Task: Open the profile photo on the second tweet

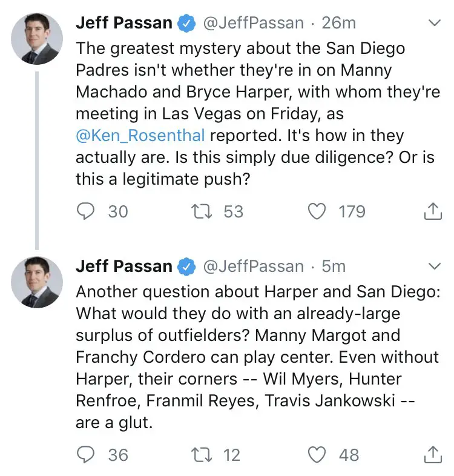Action: (38, 282)
